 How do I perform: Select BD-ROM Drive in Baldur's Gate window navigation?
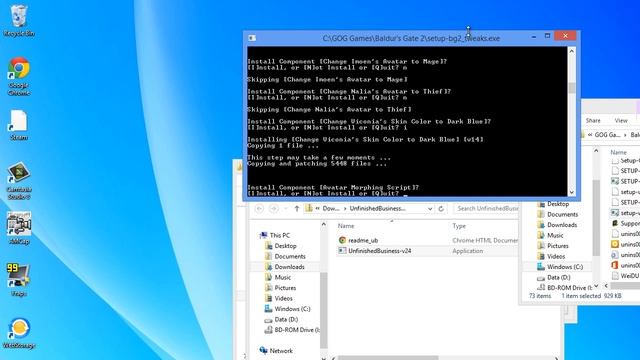(564, 288)
